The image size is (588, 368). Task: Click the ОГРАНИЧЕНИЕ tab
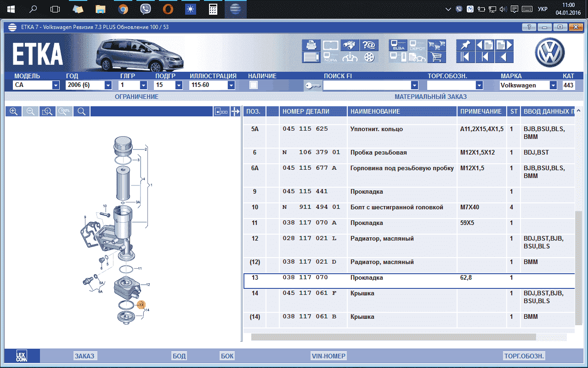pos(136,97)
